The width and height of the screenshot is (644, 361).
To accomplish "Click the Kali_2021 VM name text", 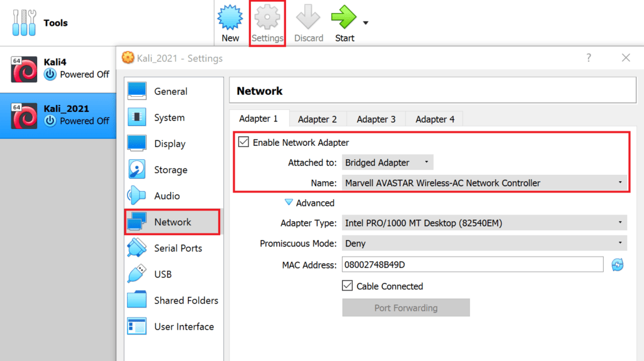I will [x=66, y=109].
